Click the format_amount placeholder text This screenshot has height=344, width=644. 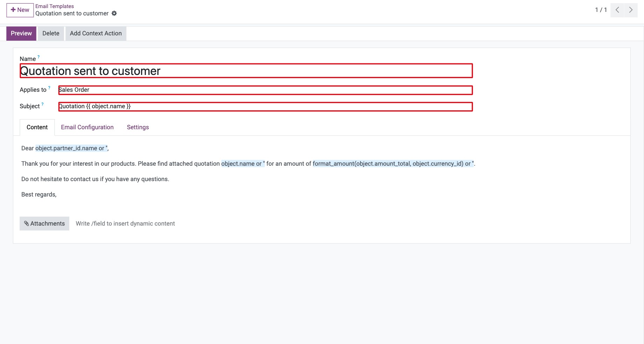(393, 164)
